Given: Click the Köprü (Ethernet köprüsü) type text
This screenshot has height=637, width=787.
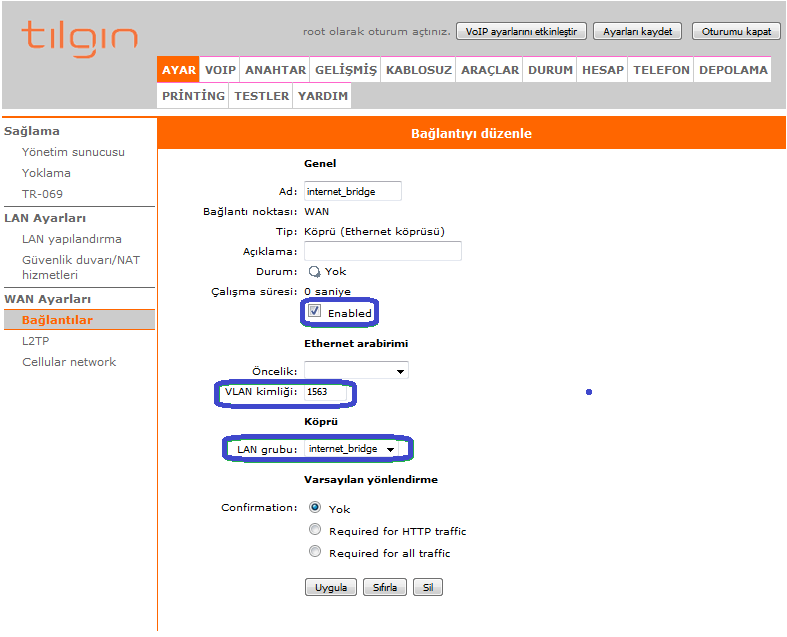Looking at the screenshot, I should click(x=374, y=231).
